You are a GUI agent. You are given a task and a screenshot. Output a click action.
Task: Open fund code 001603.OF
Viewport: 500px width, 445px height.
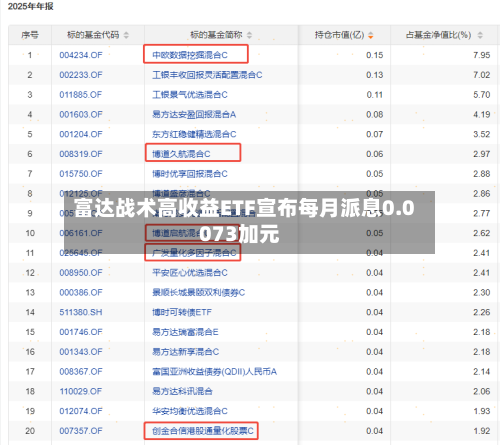(81, 115)
